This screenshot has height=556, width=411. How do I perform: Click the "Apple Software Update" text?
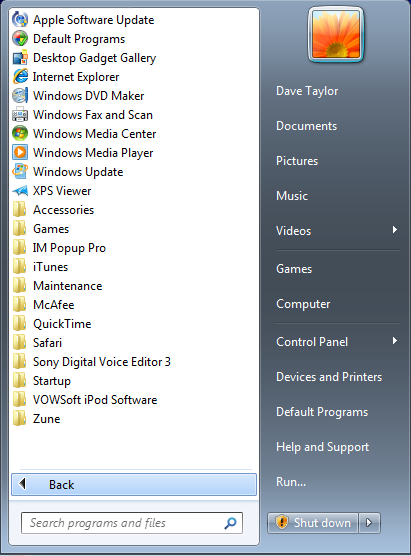click(94, 20)
